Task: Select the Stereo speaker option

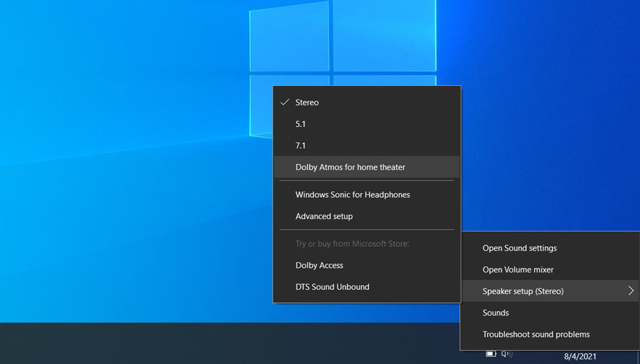Action: 367,103
